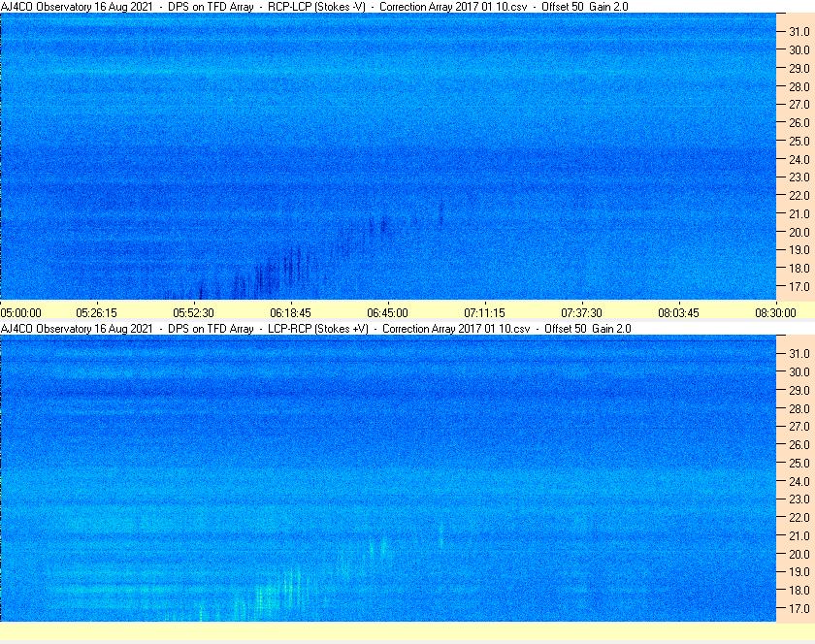Screen dimensions: 815x644
Task: Click 24.0 frequency label on Stokes -V plot
Action: (799, 159)
